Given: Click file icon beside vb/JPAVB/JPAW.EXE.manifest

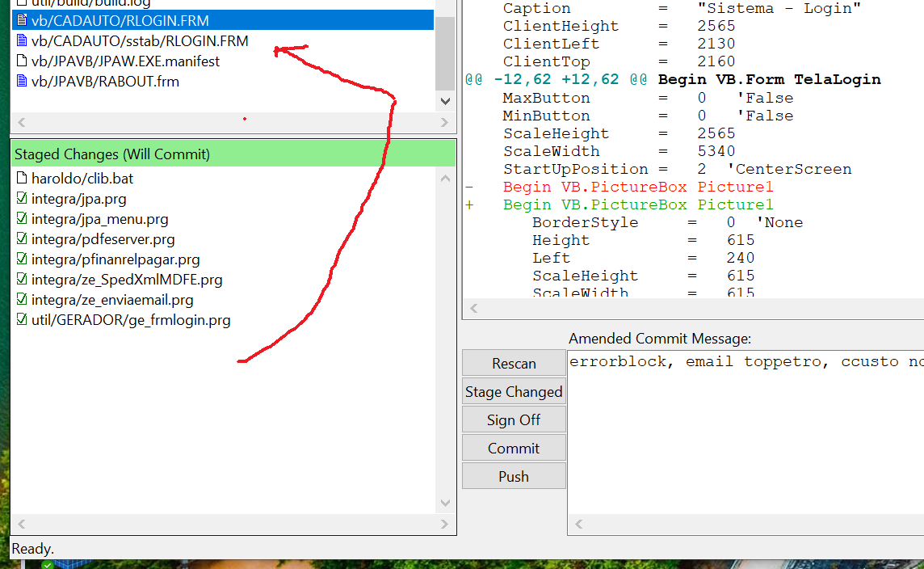Looking at the screenshot, I should [22, 61].
